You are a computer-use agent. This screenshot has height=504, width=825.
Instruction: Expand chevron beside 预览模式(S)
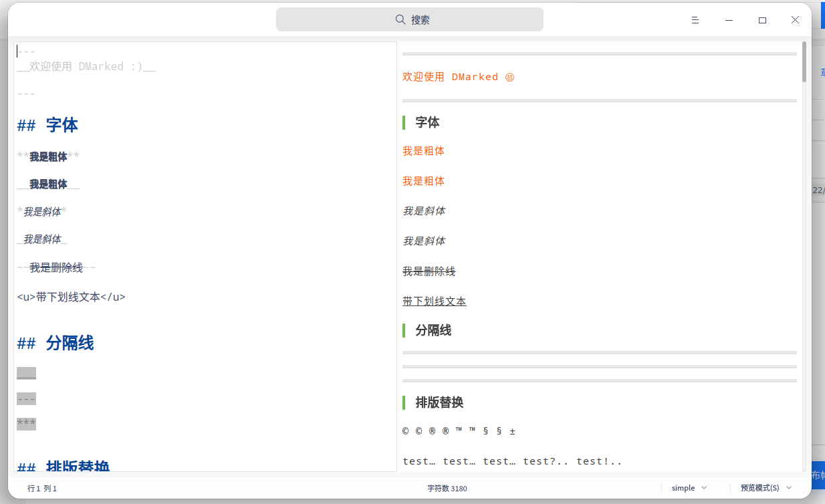(789, 488)
